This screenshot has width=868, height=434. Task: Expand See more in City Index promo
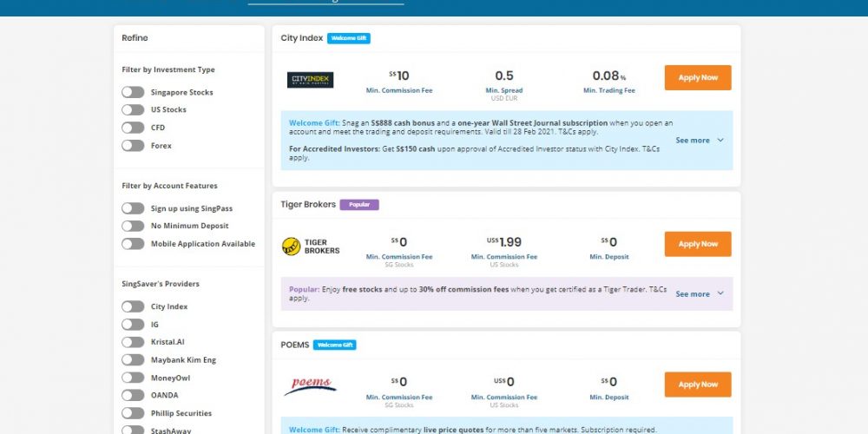coord(700,140)
